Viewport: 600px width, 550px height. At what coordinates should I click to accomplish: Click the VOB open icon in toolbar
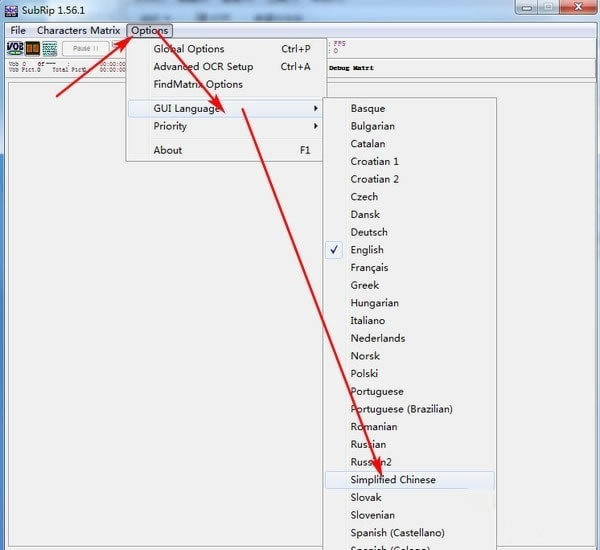(x=15, y=48)
